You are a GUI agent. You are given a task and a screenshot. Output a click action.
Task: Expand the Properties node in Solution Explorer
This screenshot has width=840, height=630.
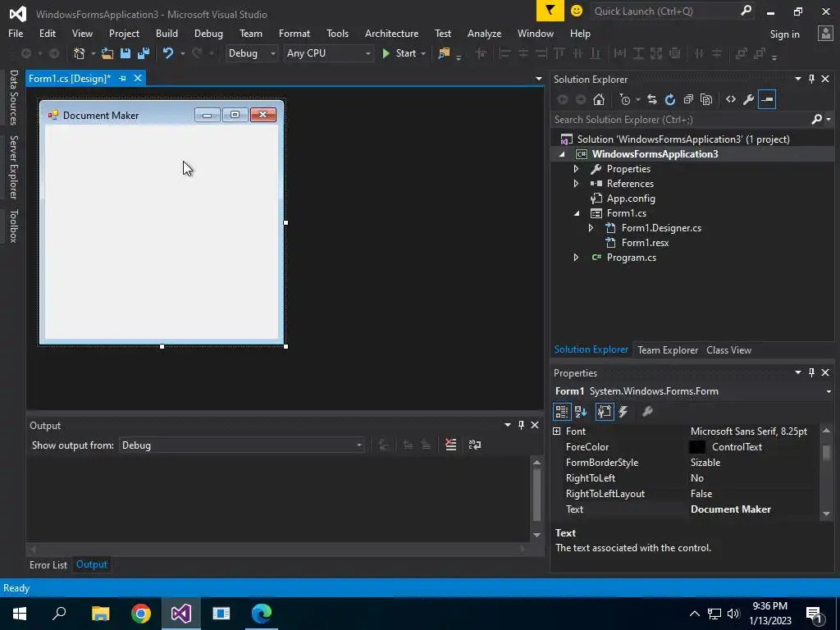pyautogui.click(x=576, y=169)
